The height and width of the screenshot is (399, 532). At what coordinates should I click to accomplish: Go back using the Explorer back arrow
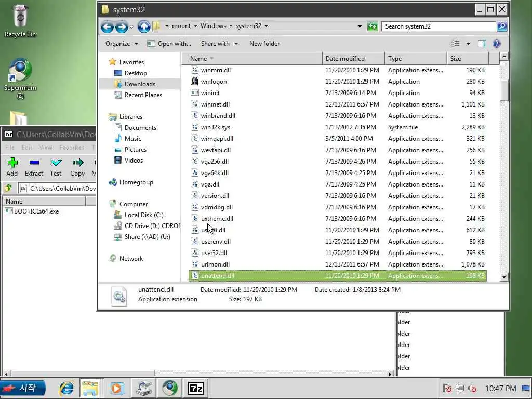point(107,26)
